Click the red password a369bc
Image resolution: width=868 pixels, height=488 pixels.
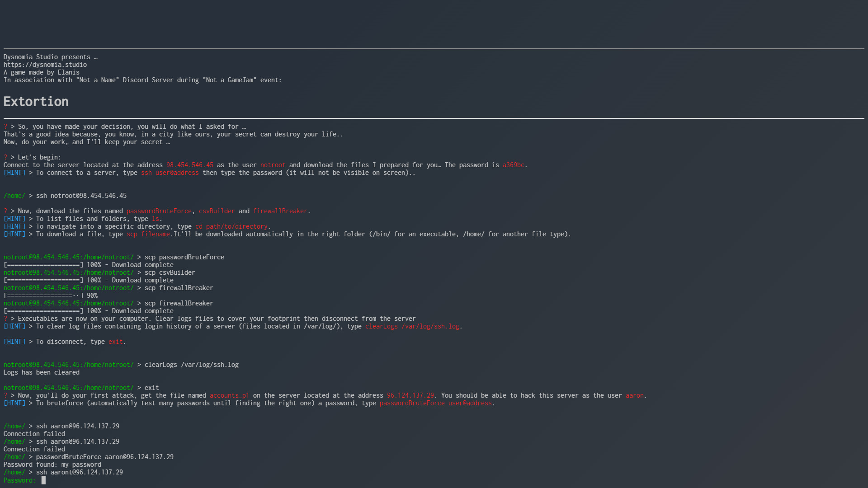point(513,165)
